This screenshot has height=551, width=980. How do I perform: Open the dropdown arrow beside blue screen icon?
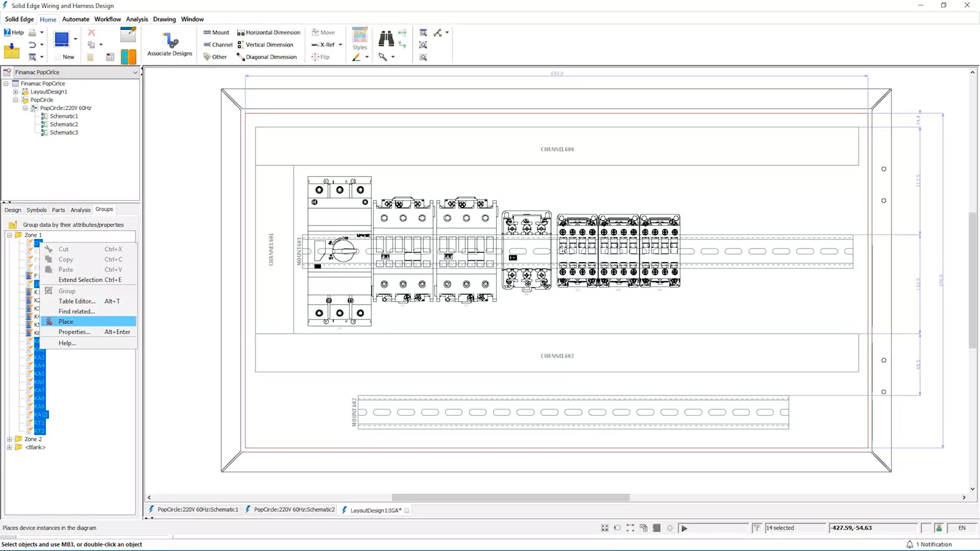(x=75, y=39)
